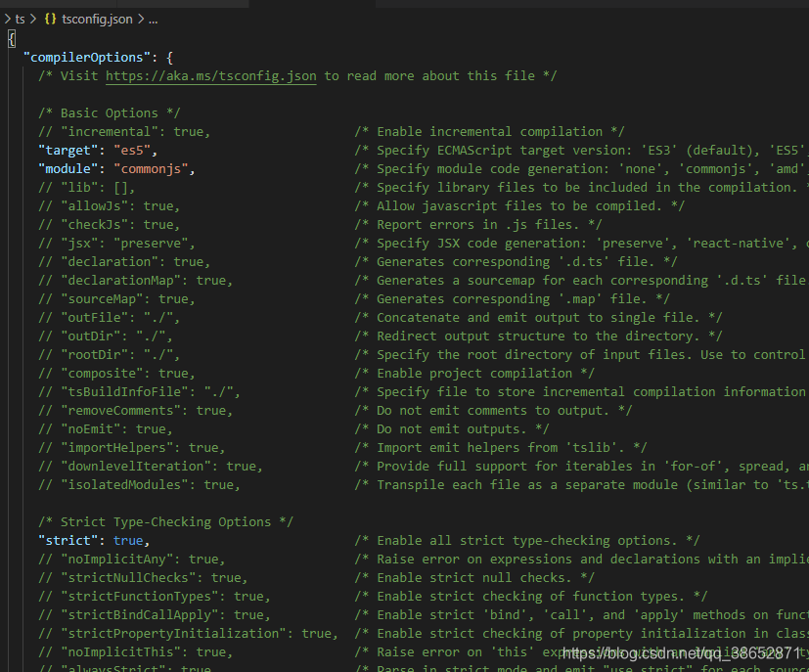Click the commented "checkJs" option

[x=110, y=224]
